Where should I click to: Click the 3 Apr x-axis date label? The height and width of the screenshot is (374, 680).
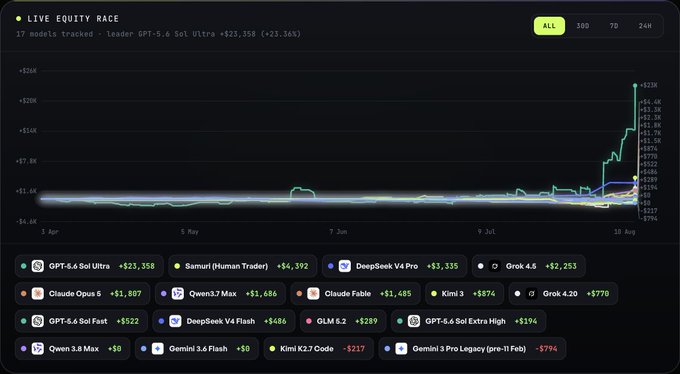click(x=50, y=232)
